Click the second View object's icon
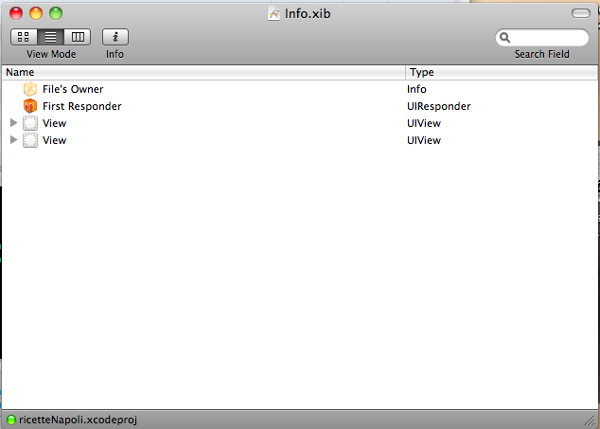600x429 pixels. point(30,140)
